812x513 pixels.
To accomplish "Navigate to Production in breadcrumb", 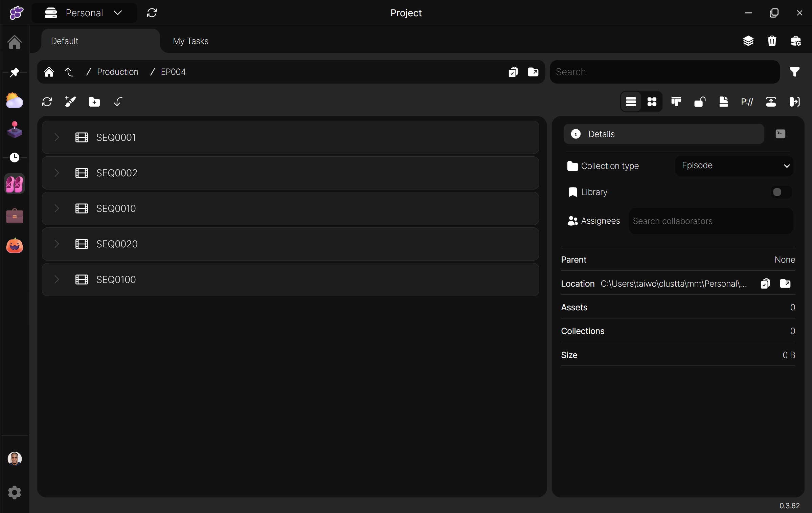I will click(x=117, y=72).
